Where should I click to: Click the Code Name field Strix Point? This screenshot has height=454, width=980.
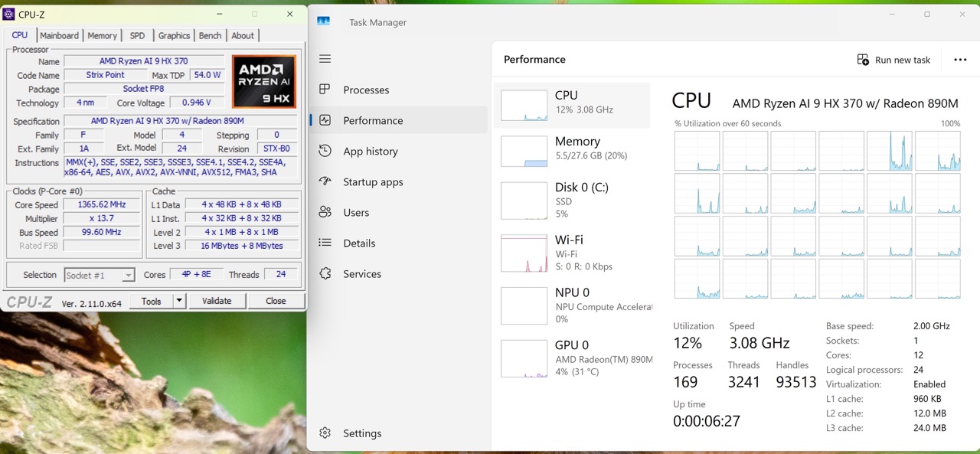[x=106, y=75]
